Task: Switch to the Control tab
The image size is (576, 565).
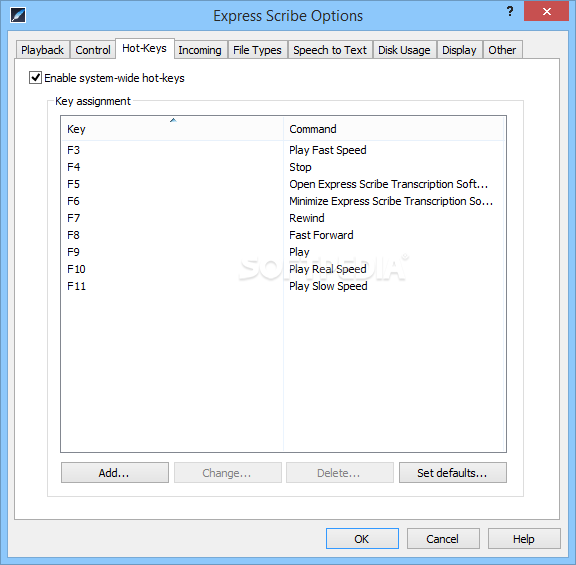Action: pos(93,50)
